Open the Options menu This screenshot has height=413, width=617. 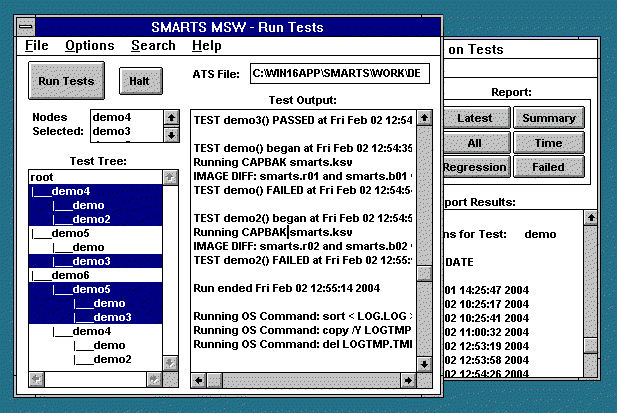tap(90, 46)
